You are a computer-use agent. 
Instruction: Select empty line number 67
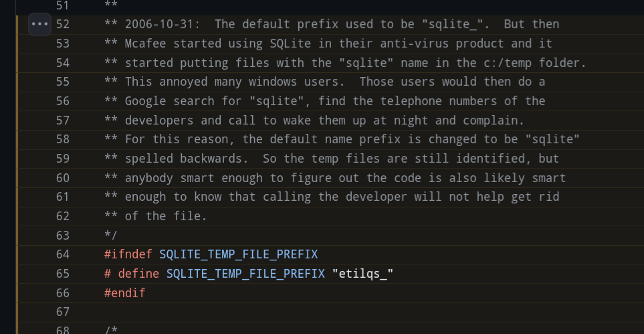[x=63, y=312]
